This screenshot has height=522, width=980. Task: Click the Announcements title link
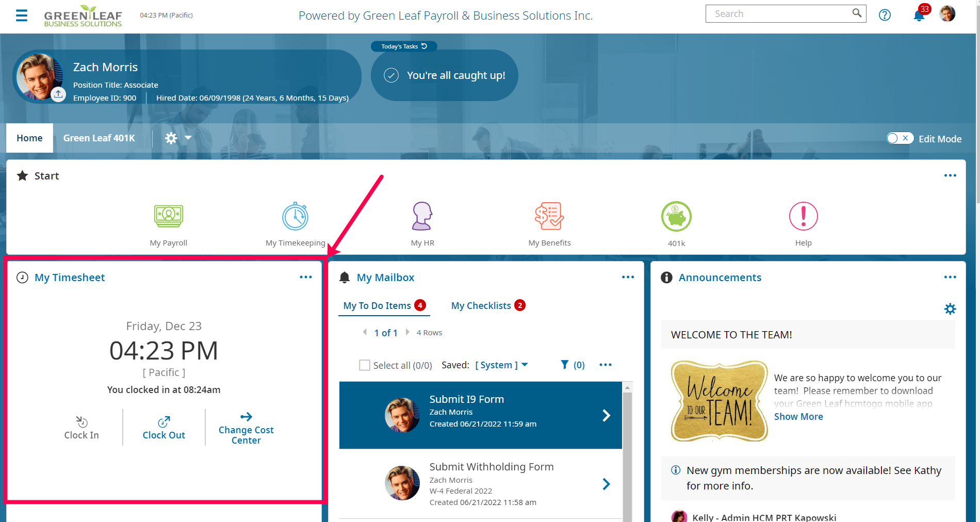click(720, 277)
